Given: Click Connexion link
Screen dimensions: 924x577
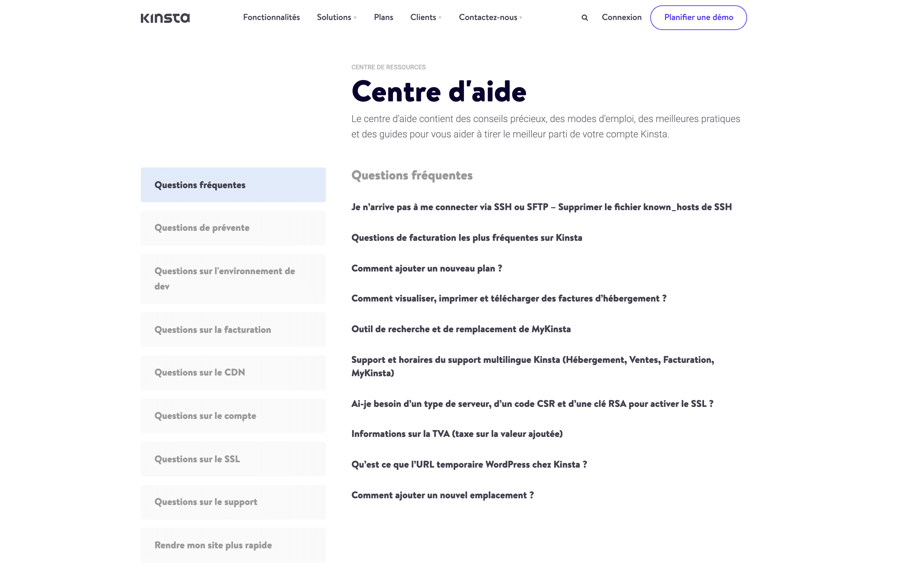Looking at the screenshot, I should point(621,17).
